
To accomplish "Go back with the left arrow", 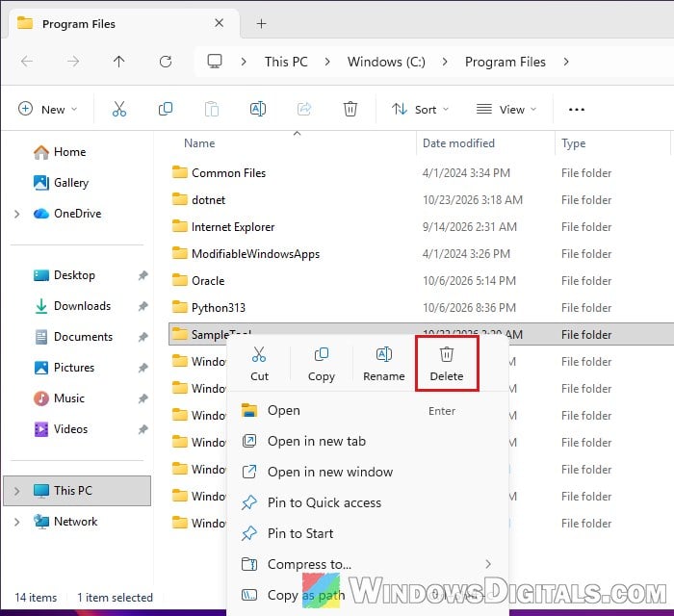I will coord(27,62).
